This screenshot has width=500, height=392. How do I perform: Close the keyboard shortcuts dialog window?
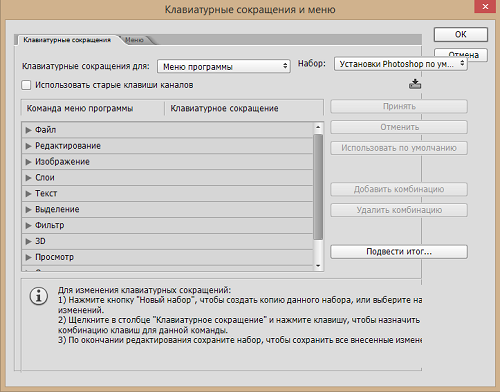485,6
